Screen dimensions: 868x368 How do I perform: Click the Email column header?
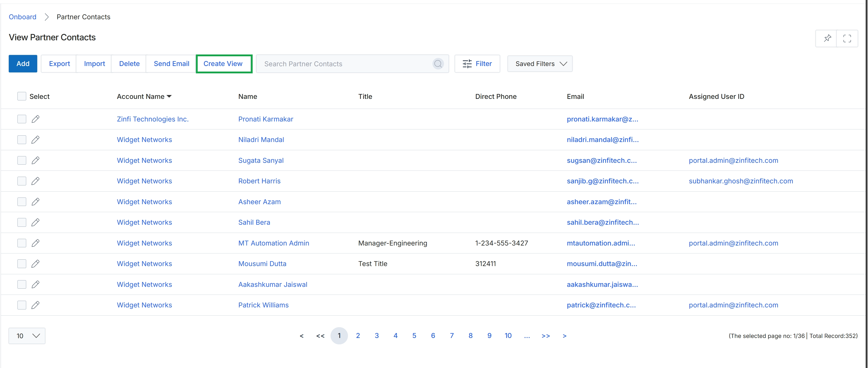coord(575,96)
